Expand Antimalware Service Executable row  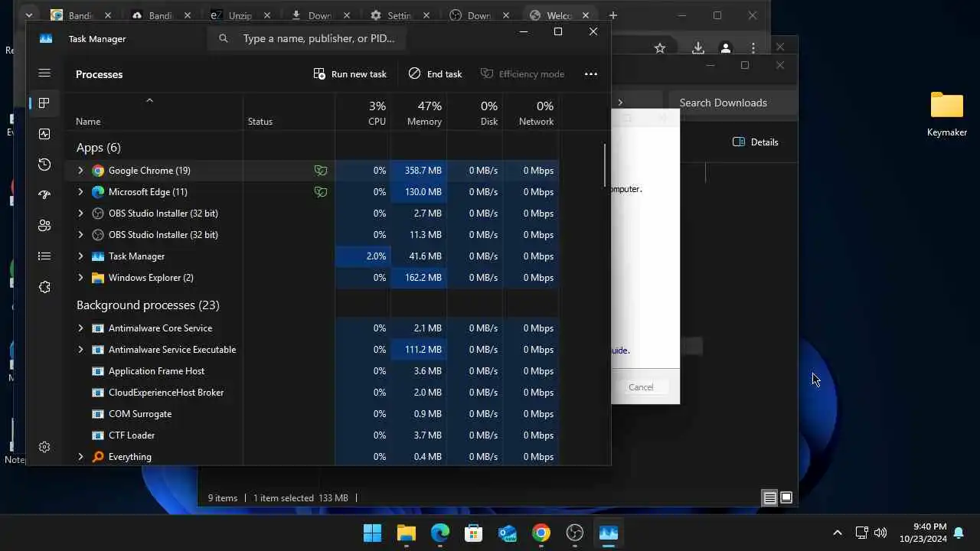click(80, 350)
